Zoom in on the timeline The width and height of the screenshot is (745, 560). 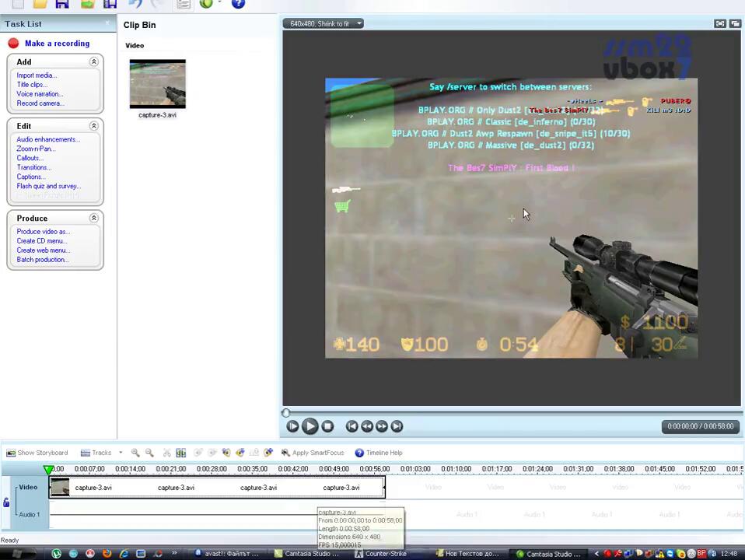(135, 453)
